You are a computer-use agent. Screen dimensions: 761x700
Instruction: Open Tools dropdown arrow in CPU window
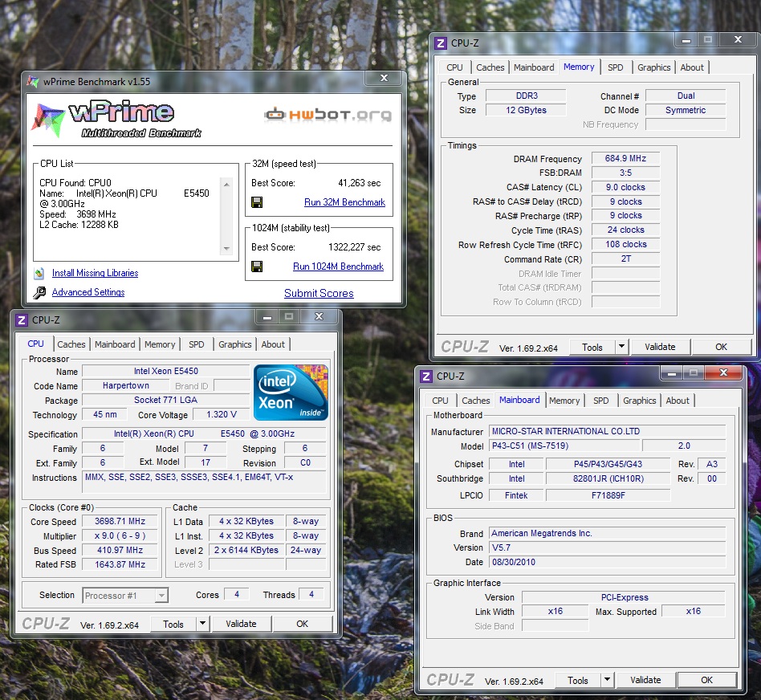203,624
